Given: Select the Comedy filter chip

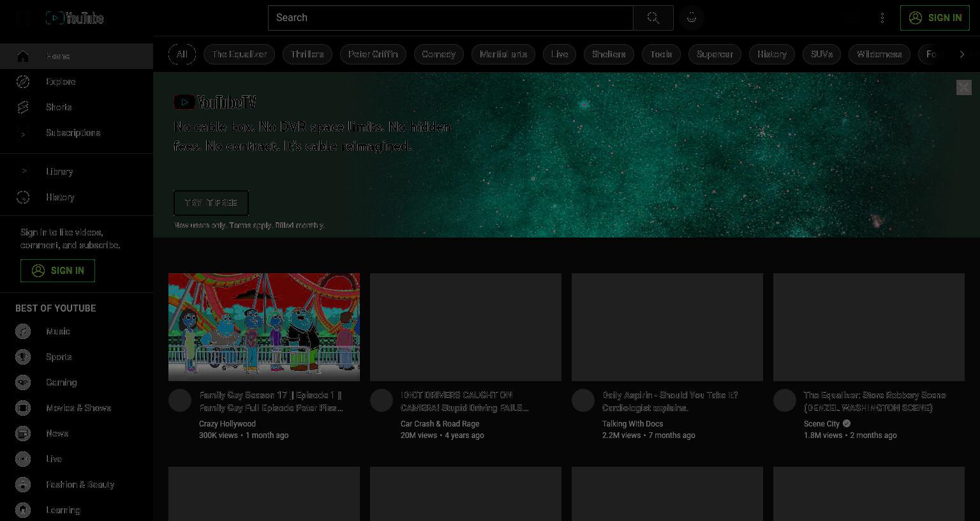Looking at the screenshot, I should (439, 54).
